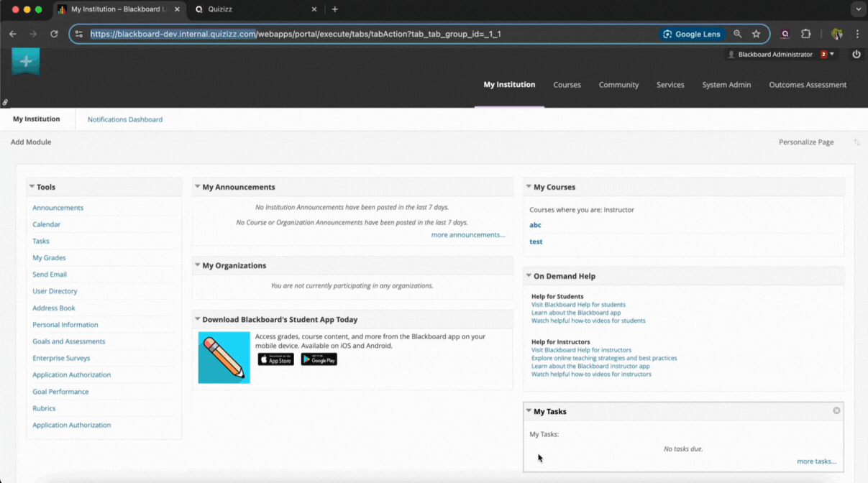The height and width of the screenshot is (483, 868).
Task: Click the Google Play download badge
Action: [319, 359]
